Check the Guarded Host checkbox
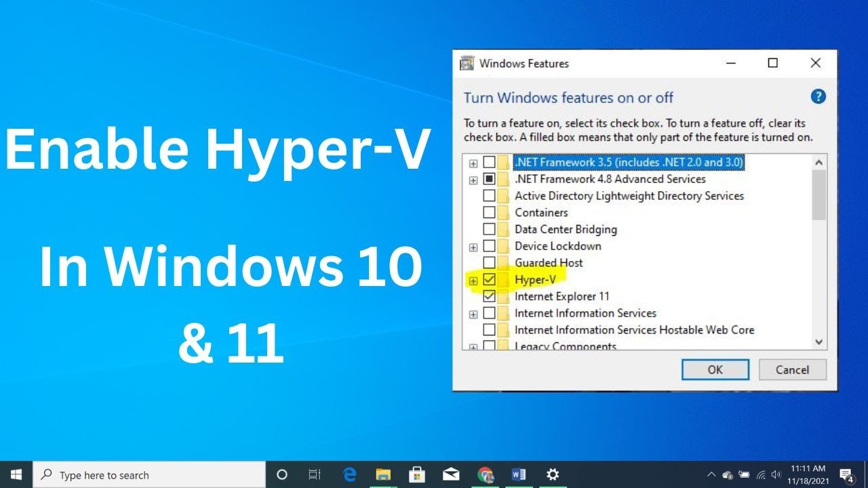 click(489, 262)
